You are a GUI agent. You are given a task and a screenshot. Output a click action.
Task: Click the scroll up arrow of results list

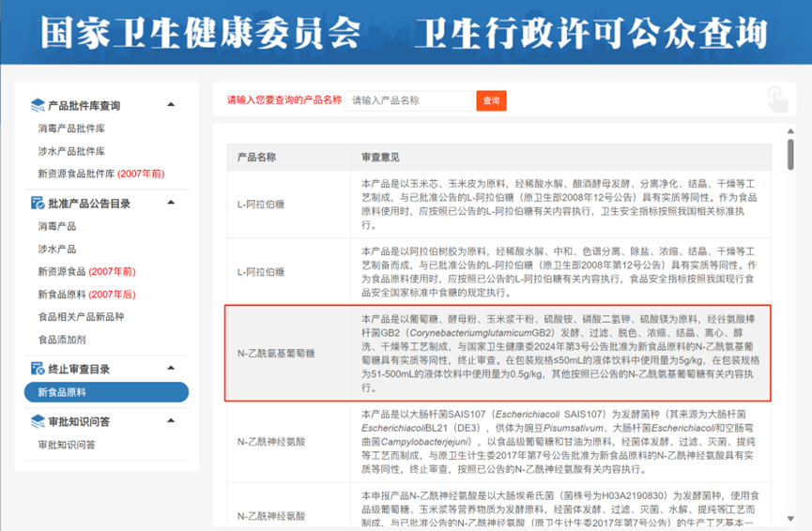coord(790,131)
